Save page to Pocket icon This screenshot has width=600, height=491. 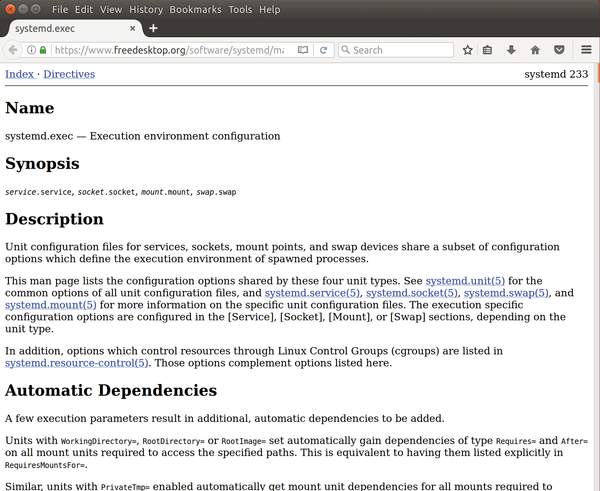tap(559, 50)
